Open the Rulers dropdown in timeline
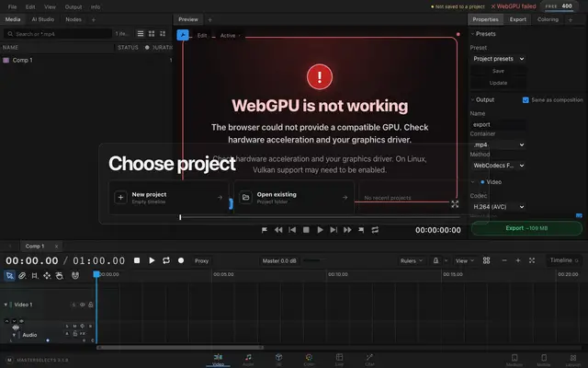 click(412, 260)
